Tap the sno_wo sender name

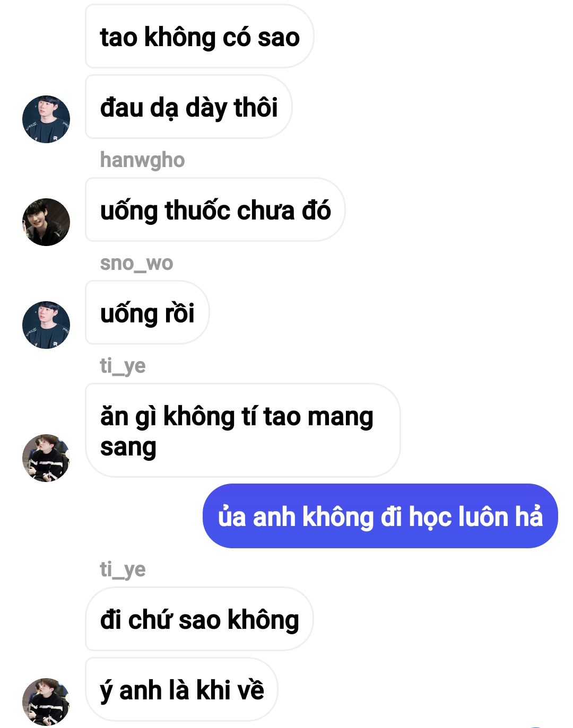(136, 263)
